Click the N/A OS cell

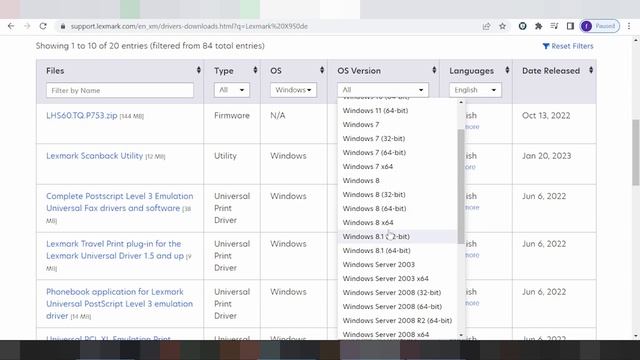coord(278,116)
